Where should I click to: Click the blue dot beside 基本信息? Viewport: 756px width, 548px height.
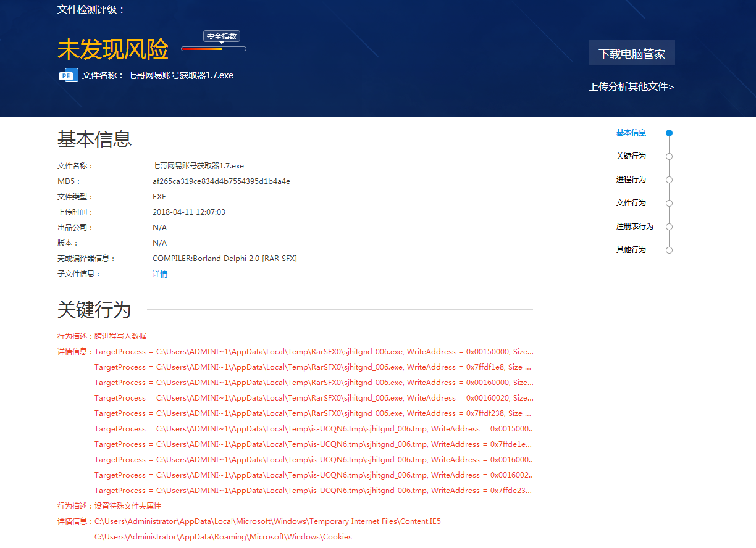(x=669, y=133)
